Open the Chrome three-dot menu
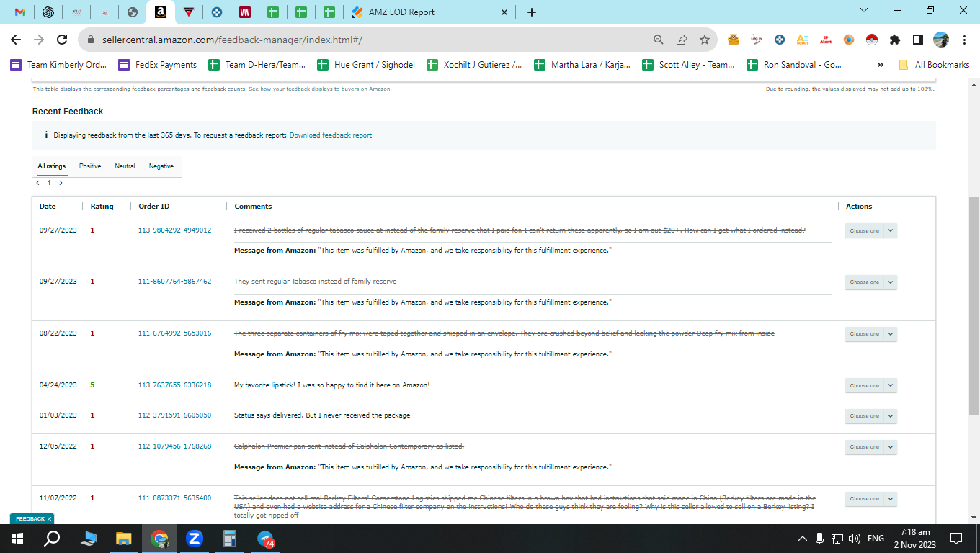Viewport: 980px width, 553px height. click(x=964, y=40)
